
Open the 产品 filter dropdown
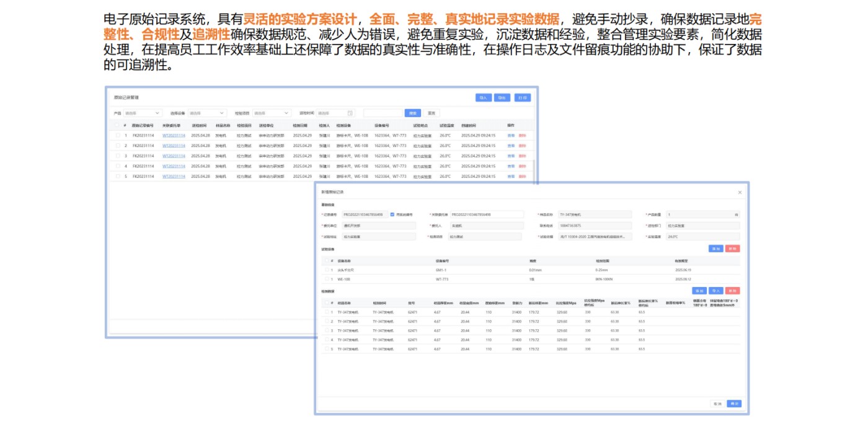pos(142,113)
